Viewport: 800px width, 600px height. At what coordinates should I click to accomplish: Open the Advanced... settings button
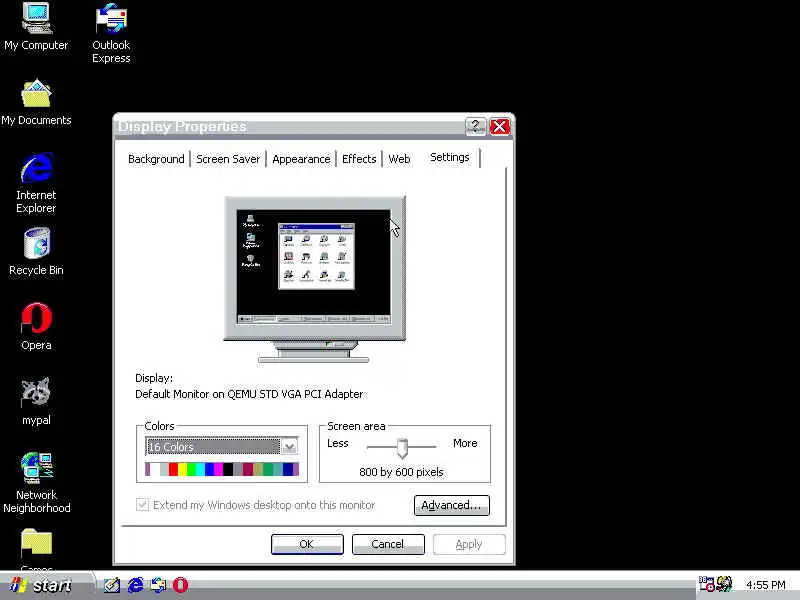coord(452,505)
